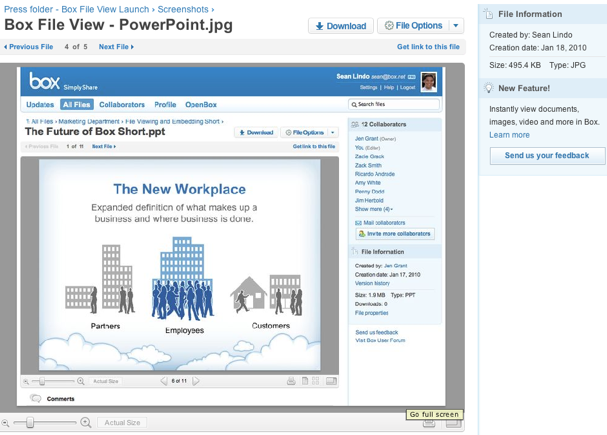Select the 'Collaborators' tab in the screenshot
The image size is (607, 435).
(122, 104)
